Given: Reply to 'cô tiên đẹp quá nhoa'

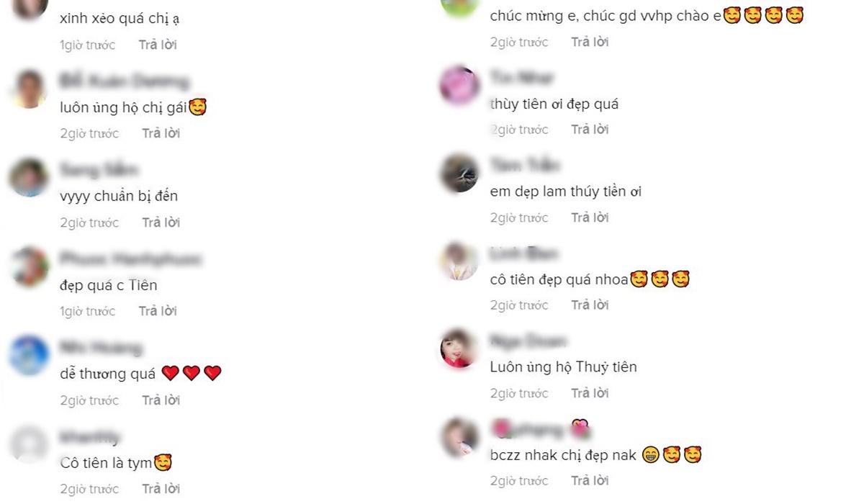Looking at the screenshot, I should [590, 305].
